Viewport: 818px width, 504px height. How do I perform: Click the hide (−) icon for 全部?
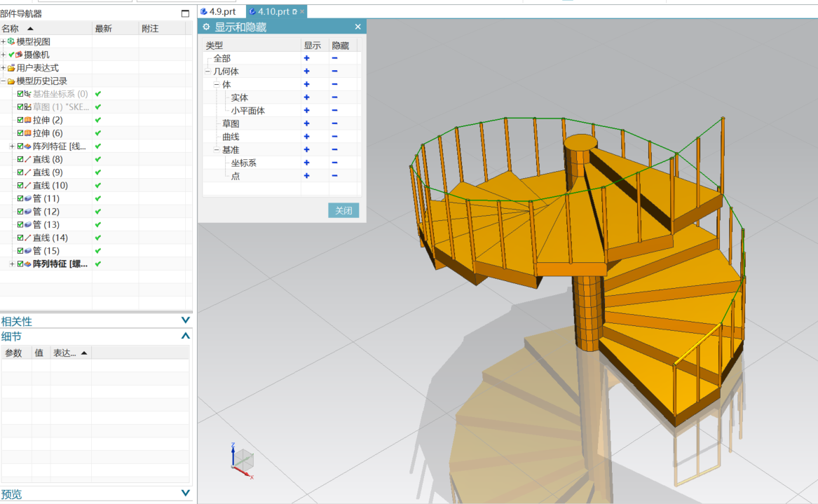334,58
